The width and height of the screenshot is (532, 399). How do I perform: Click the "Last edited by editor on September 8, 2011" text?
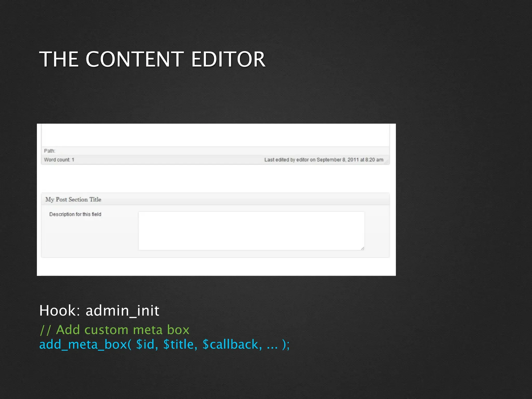(324, 160)
